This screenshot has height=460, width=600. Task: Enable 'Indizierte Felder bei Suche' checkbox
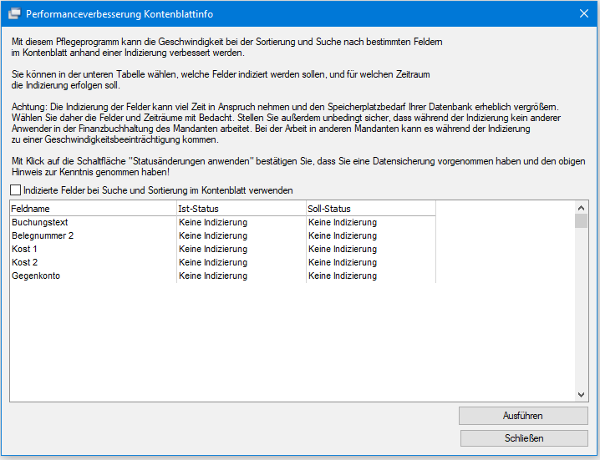coord(15,190)
